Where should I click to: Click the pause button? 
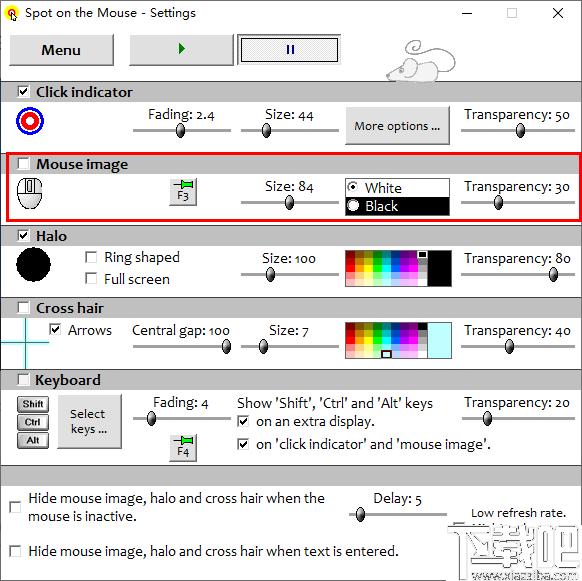[289, 50]
